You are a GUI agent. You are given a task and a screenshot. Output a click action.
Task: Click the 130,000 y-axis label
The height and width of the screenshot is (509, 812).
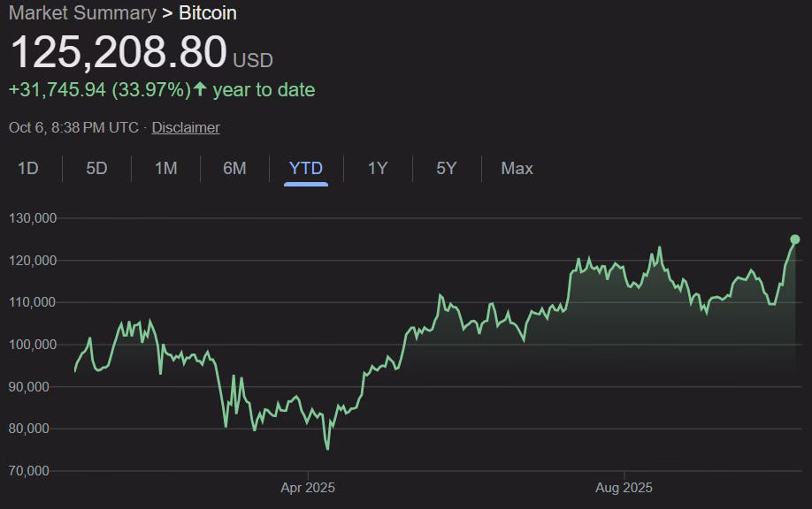point(33,218)
